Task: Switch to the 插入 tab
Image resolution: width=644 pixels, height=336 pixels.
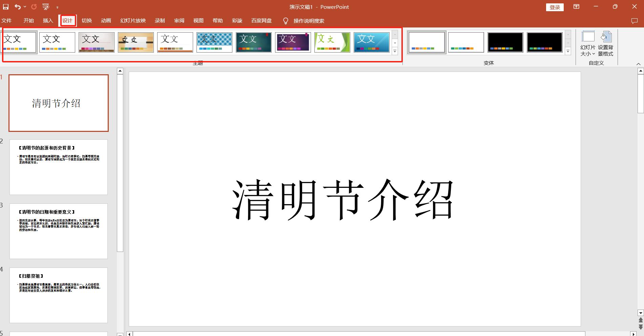Action: tap(47, 21)
